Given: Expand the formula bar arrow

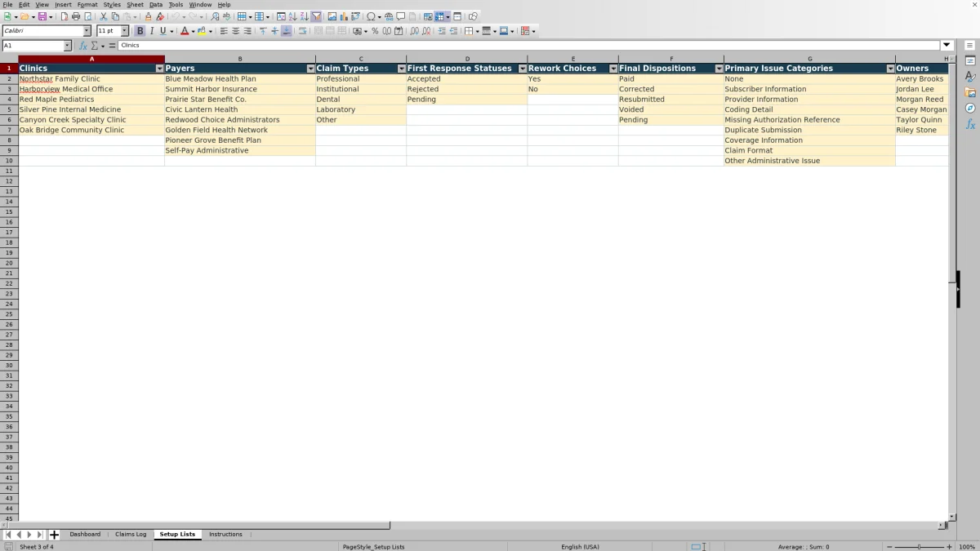Looking at the screenshot, I should pyautogui.click(x=947, y=46).
